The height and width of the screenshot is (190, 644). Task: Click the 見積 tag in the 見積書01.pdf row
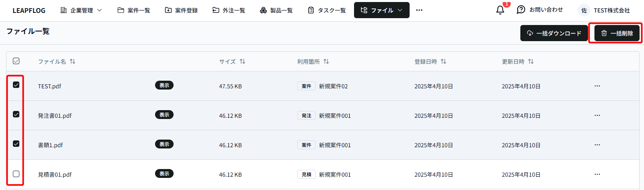(306, 174)
